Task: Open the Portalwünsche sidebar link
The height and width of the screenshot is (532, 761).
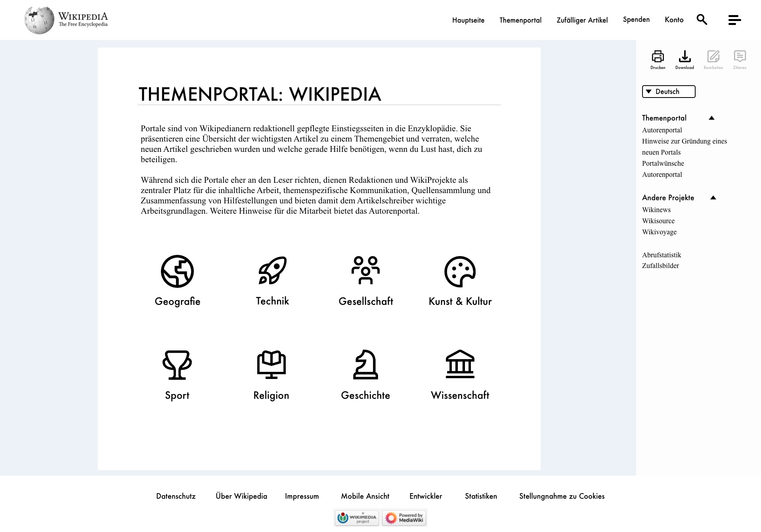Action: coord(663,163)
